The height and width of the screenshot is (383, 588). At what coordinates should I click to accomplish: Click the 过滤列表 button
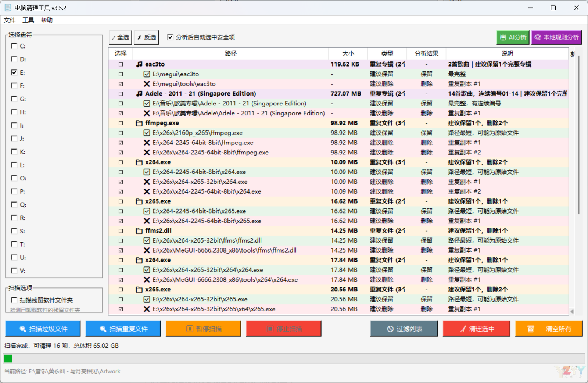click(x=404, y=329)
